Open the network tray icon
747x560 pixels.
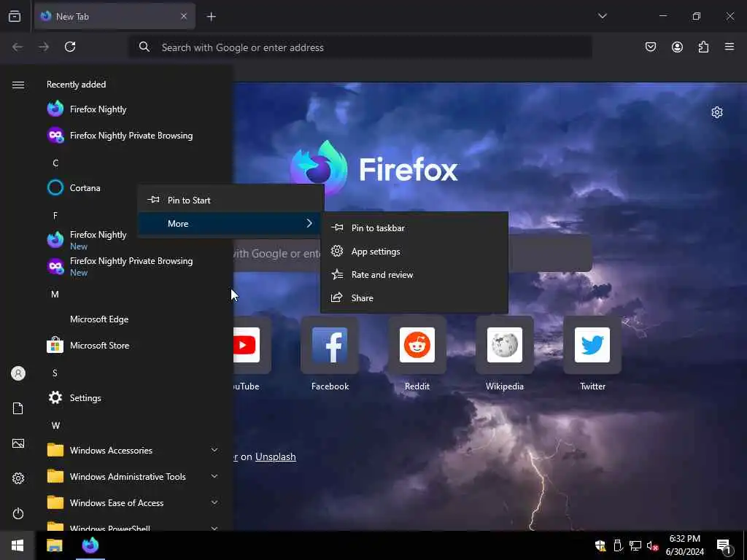[x=635, y=545]
